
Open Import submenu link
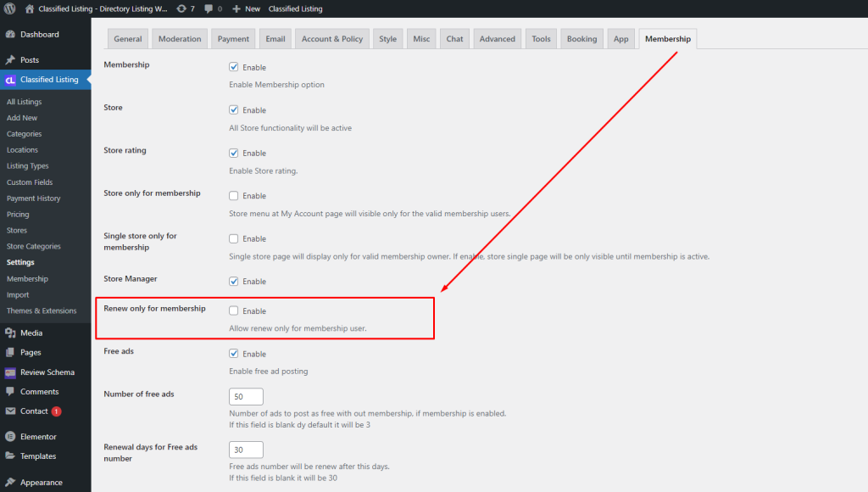pyautogui.click(x=18, y=294)
